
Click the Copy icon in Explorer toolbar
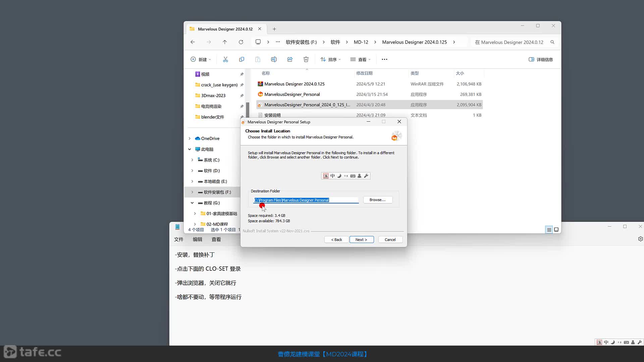[x=241, y=59]
